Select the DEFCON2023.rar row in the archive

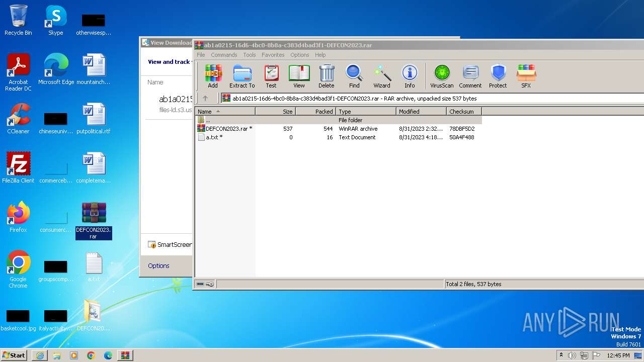pos(338,129)
